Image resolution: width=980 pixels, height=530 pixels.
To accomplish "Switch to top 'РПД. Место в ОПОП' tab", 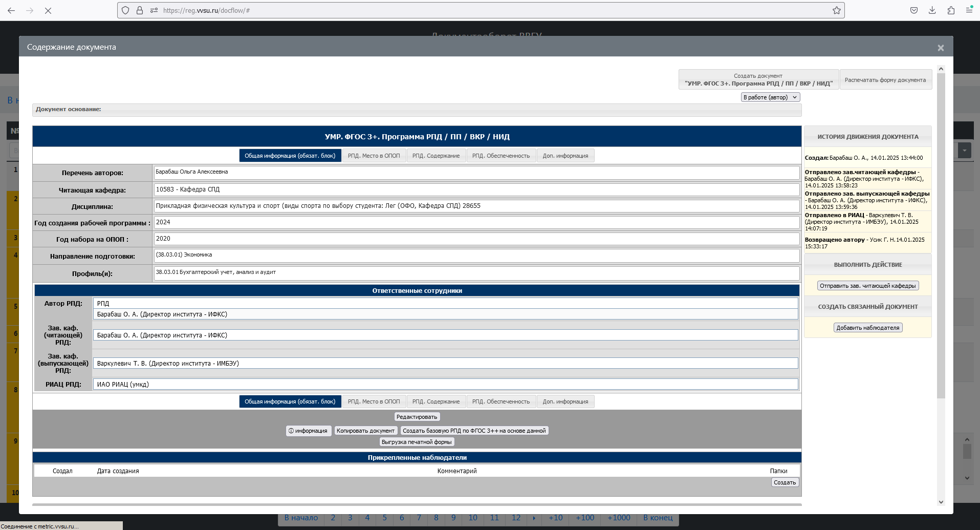I will pos(374,156).
